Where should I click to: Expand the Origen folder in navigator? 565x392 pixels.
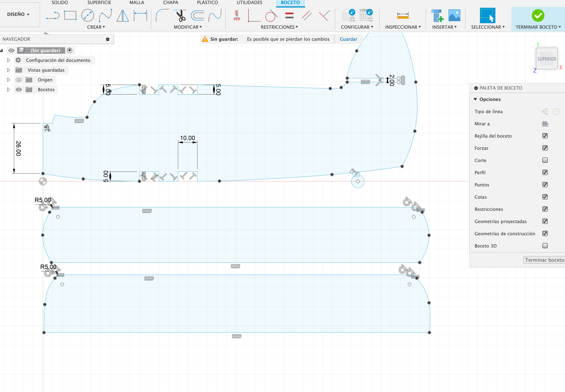(7, 79)
